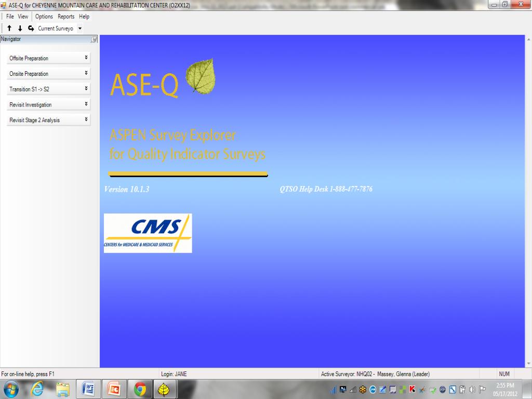Click the Version 10.1.3 text

coord(127,189)
